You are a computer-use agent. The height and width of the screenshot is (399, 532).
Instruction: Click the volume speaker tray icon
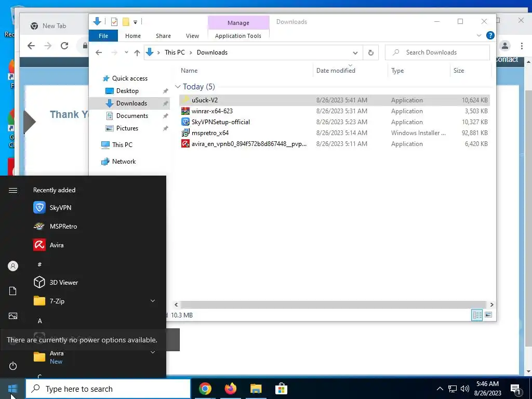pos(465,389)
